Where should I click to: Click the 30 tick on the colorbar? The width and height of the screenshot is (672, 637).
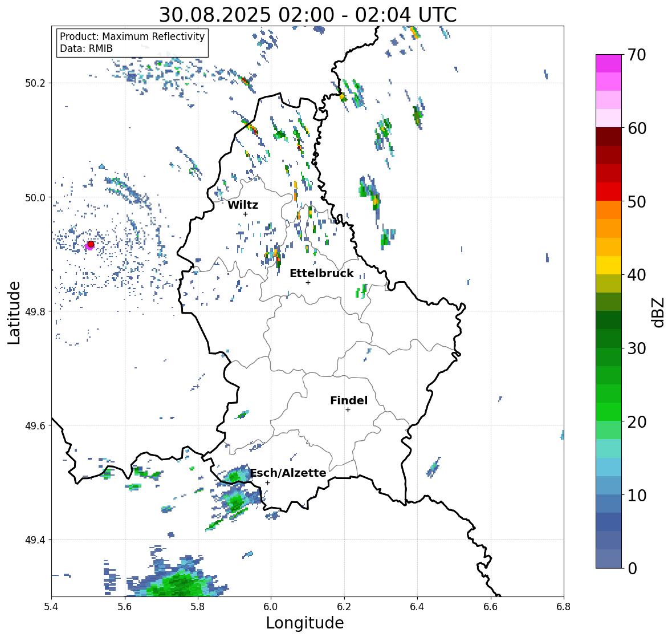[x=637, y=348]
